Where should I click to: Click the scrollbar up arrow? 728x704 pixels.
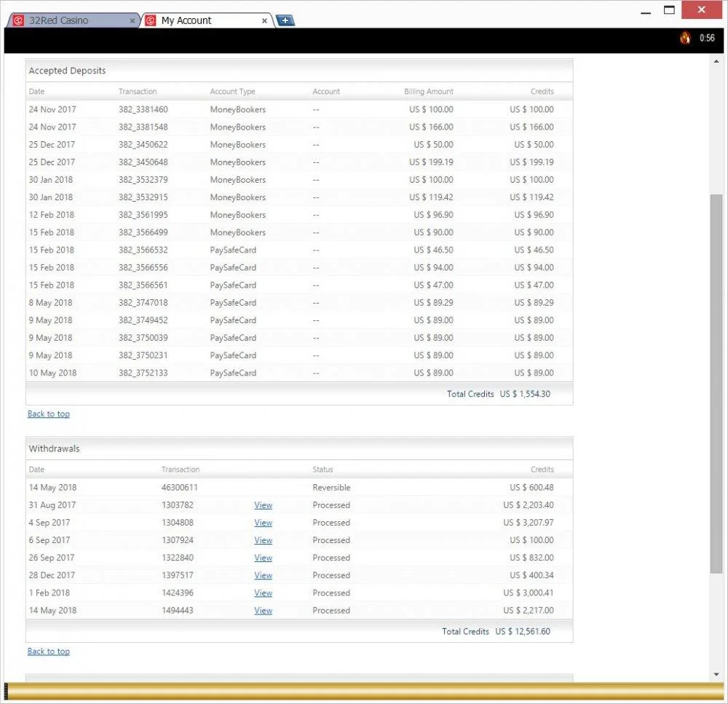pos(716,61)
